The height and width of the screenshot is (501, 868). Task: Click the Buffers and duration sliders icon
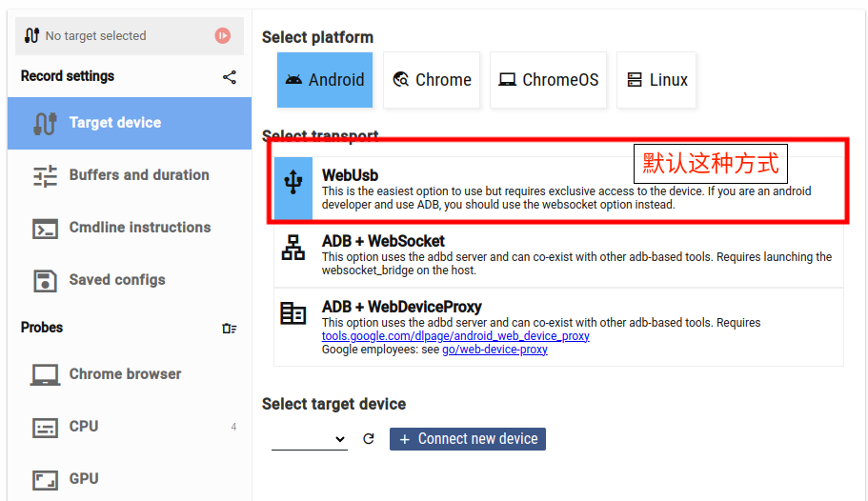(46, 176)
